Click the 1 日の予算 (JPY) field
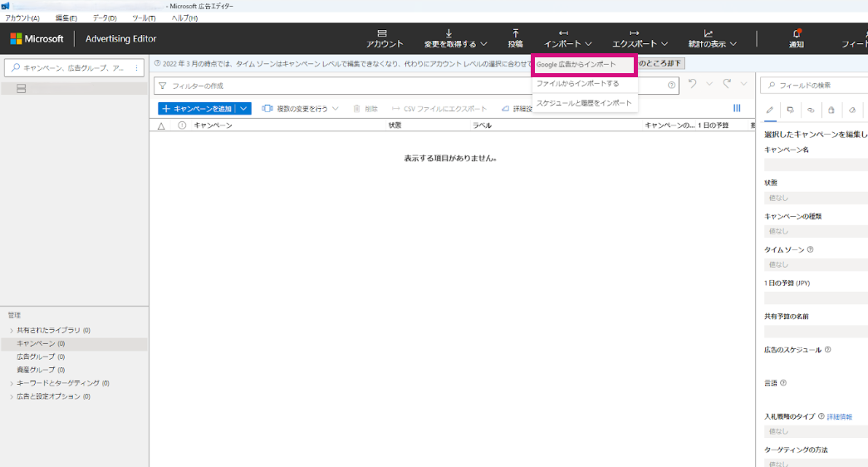The image size is (868, 467). coord(816,298)
